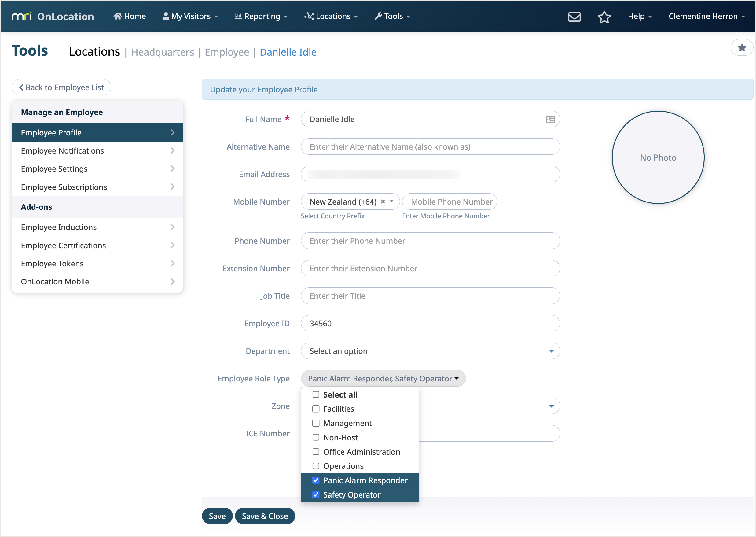Clear New Zealand prefix with the x icon
756x537 pixels.
[x=383, y=201]
